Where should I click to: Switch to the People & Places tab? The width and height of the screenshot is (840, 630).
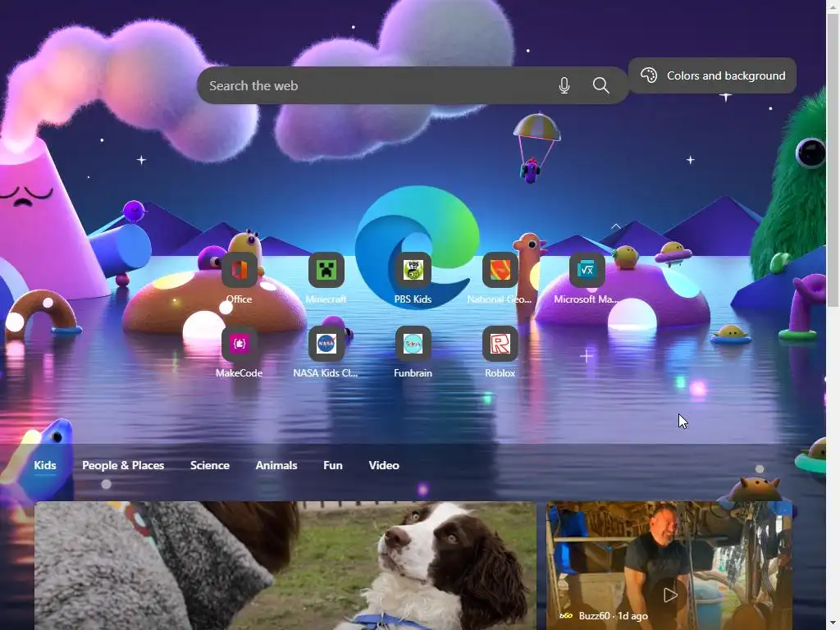pos(123,465)
